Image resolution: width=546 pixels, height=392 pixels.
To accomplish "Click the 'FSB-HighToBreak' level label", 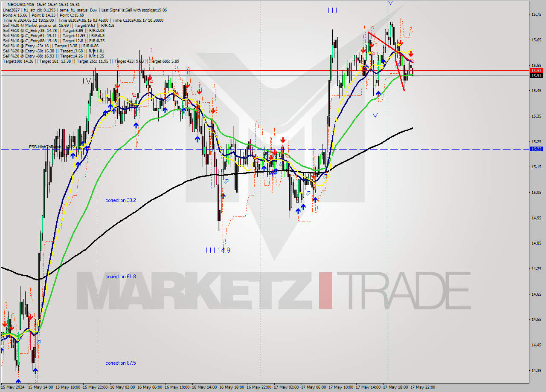I will pos(45,147).
